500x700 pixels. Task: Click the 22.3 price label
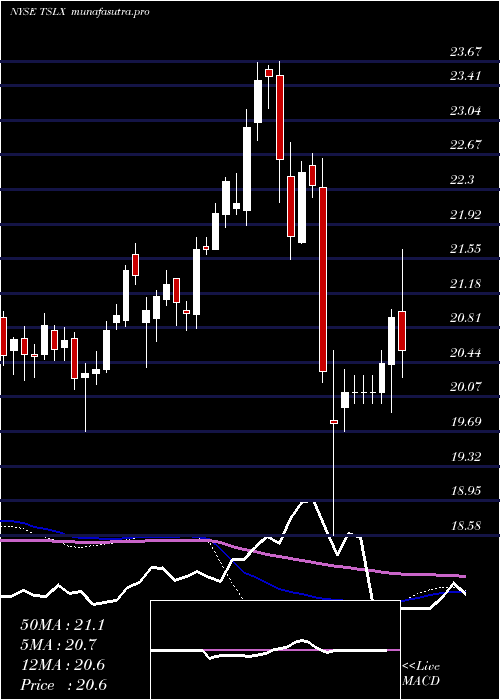point(462,180)
